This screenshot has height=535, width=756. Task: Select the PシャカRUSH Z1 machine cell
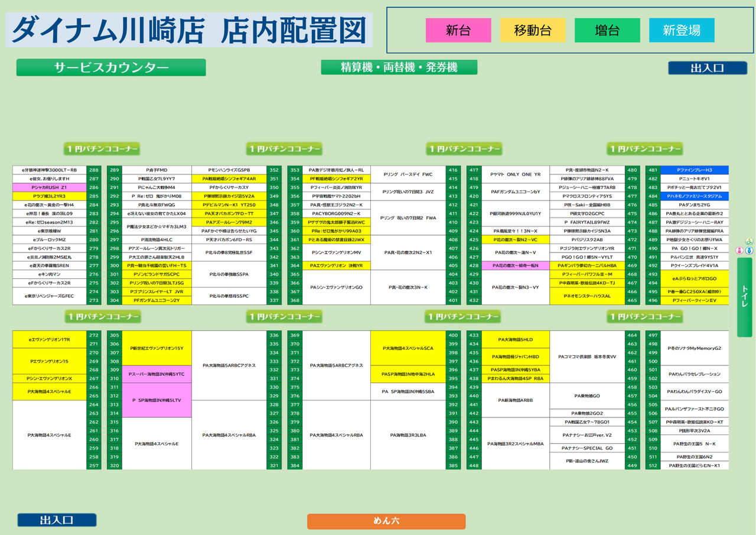[x=50, y=187]
